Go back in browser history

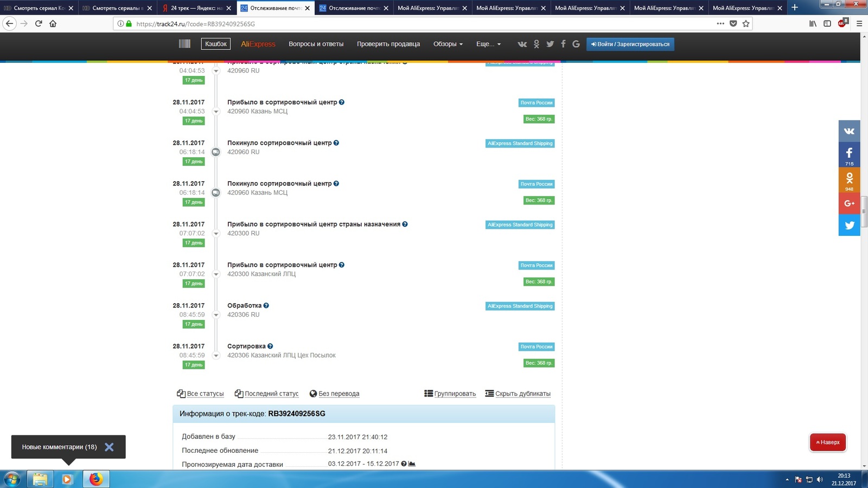[x=9, y=23]
